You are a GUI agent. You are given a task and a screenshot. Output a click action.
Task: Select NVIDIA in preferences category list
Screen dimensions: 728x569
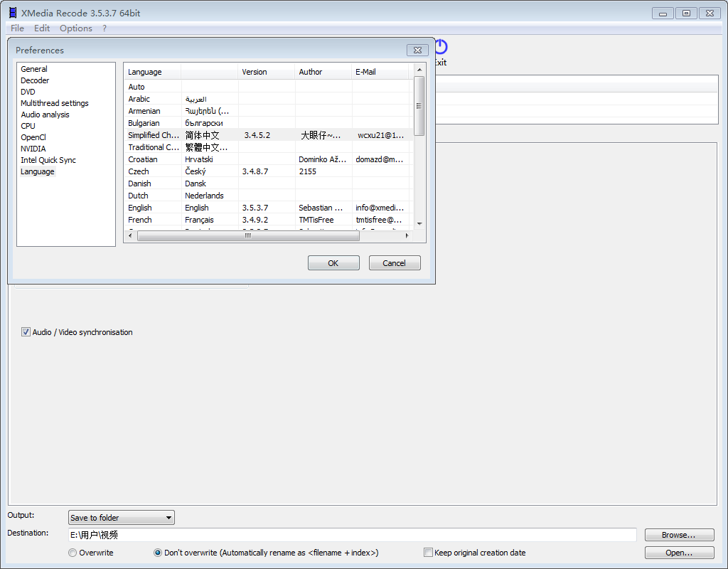pyautogui.click(x=33, y=149)
